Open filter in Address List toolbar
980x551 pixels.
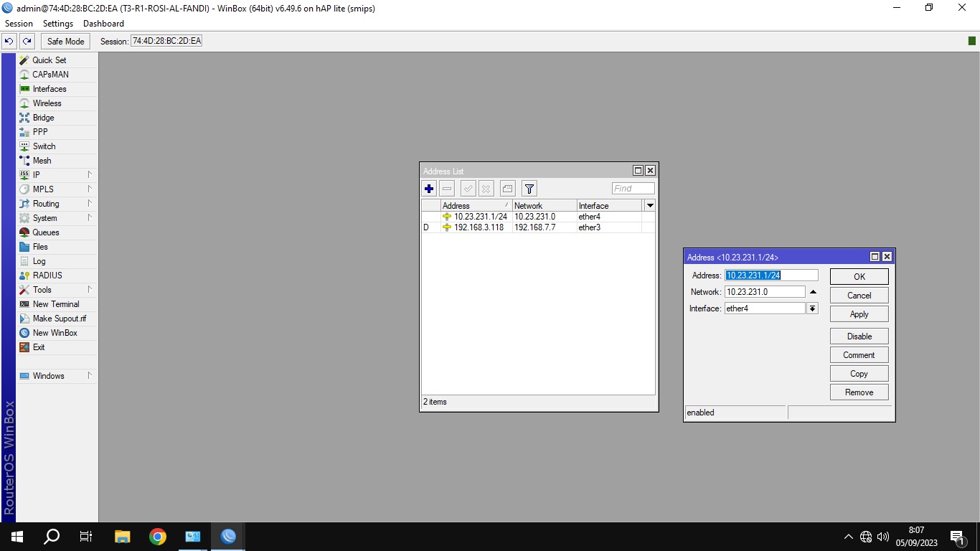point(529,189)
